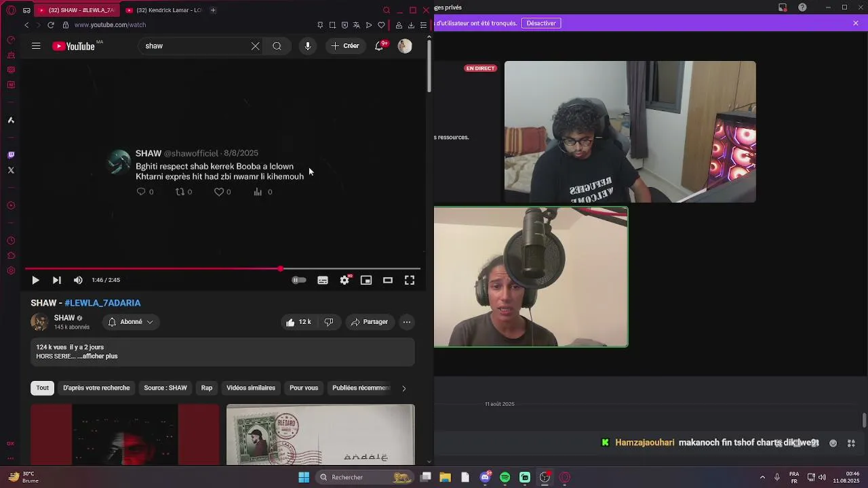Toggle the autoplay switch in player
This screenshot has width=868, height=488.
pyautogui.click(x=299, y=280)
